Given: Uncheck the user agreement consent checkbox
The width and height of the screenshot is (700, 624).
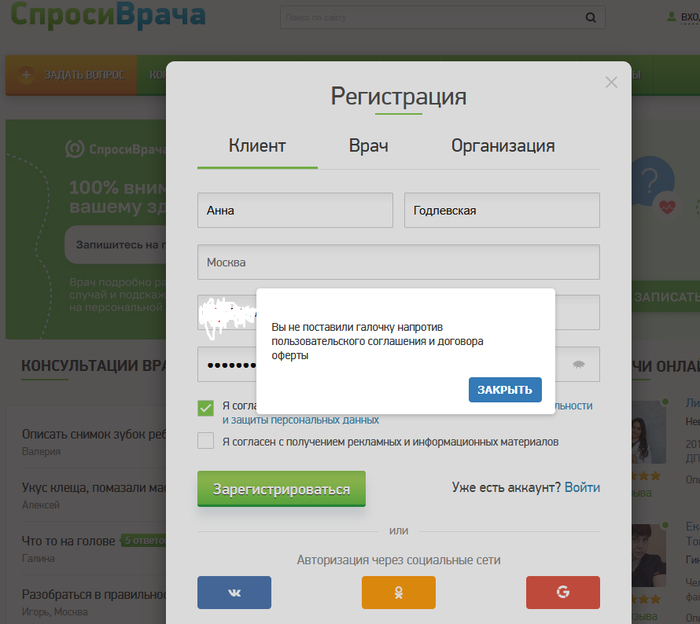Looking at the screenshot, I should 205,408.
